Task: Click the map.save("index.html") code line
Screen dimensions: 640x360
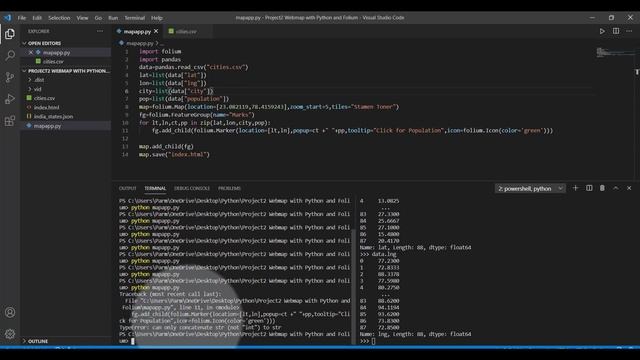Action: [174, 155]
